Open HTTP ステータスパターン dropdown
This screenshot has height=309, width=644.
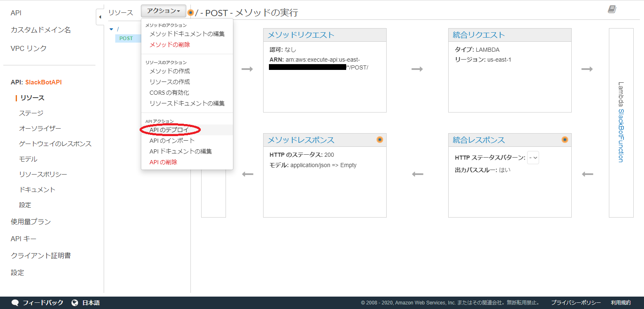pos(533,158)
